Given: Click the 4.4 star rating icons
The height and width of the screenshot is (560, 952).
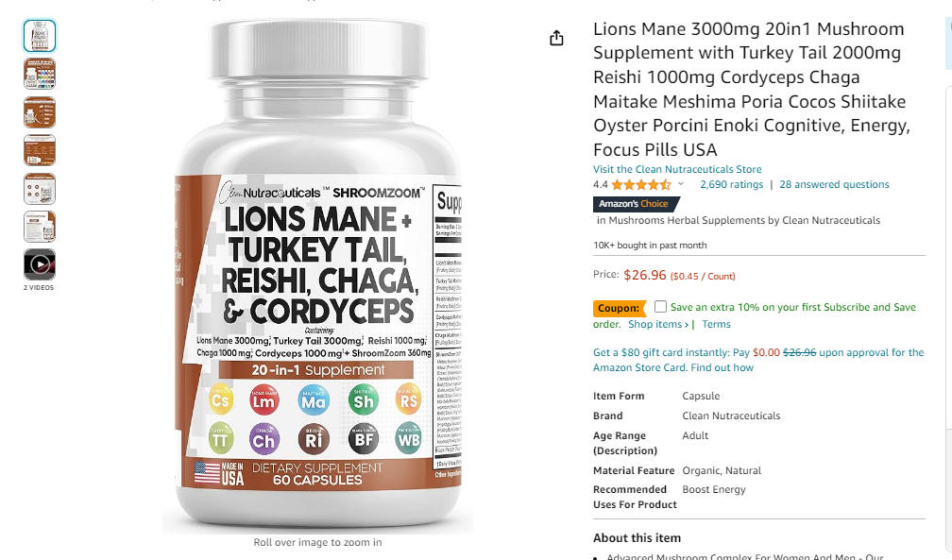Looking at the screenshot, I should coord(641,185).
